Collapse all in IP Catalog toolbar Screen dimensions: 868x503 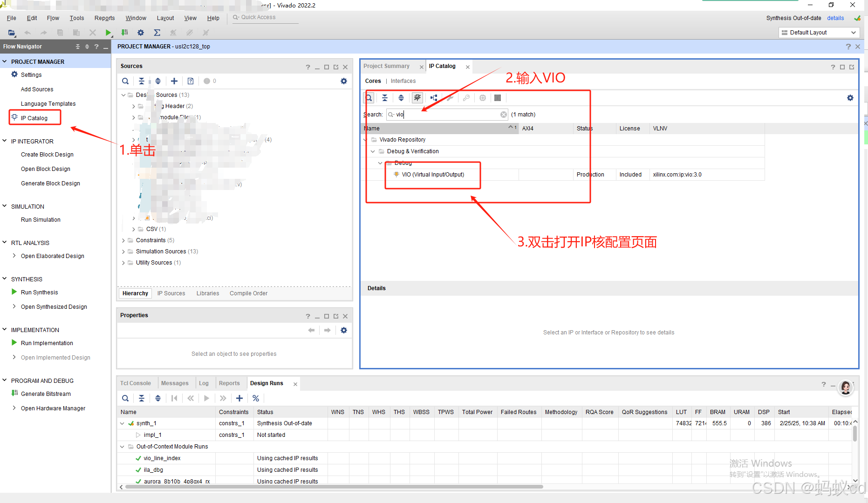click(x=385, y=98)
